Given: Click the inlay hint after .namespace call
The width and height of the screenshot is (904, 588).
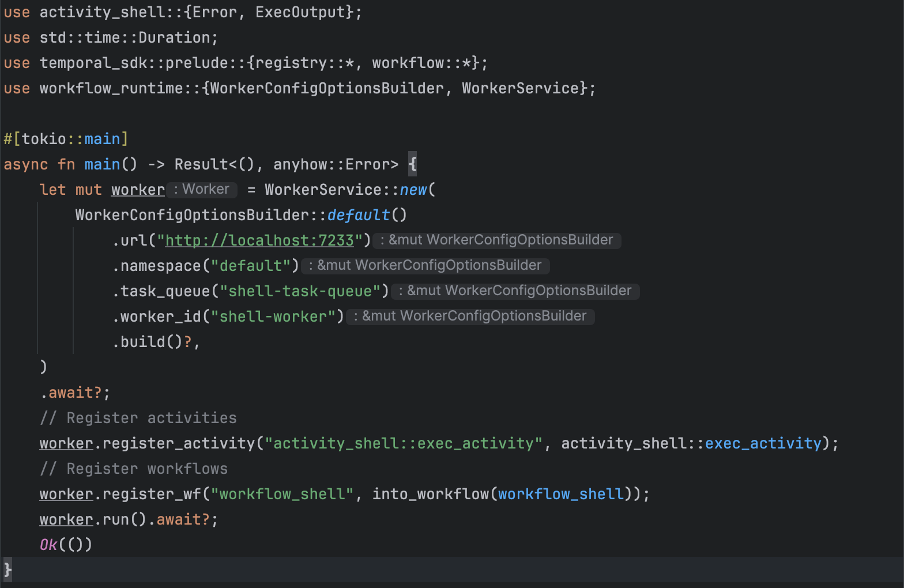Looking at the screenshot, I should pos(425,266).
